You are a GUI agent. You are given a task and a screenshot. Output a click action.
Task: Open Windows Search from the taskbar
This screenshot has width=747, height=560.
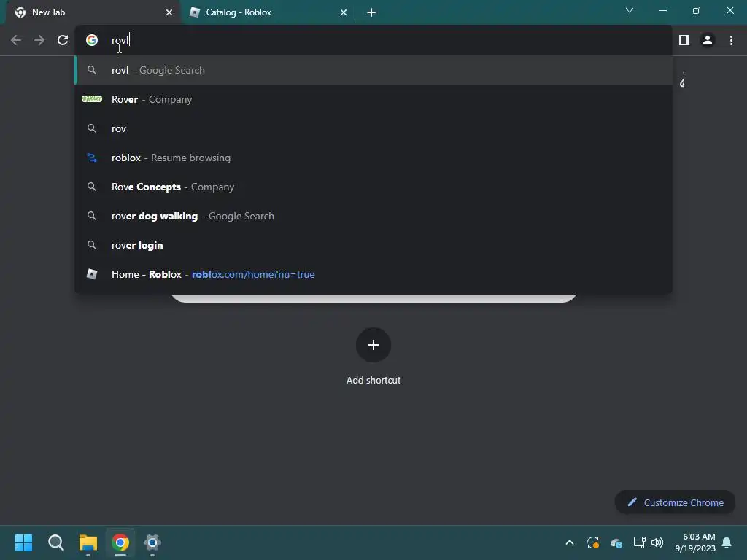pos(55,542)
